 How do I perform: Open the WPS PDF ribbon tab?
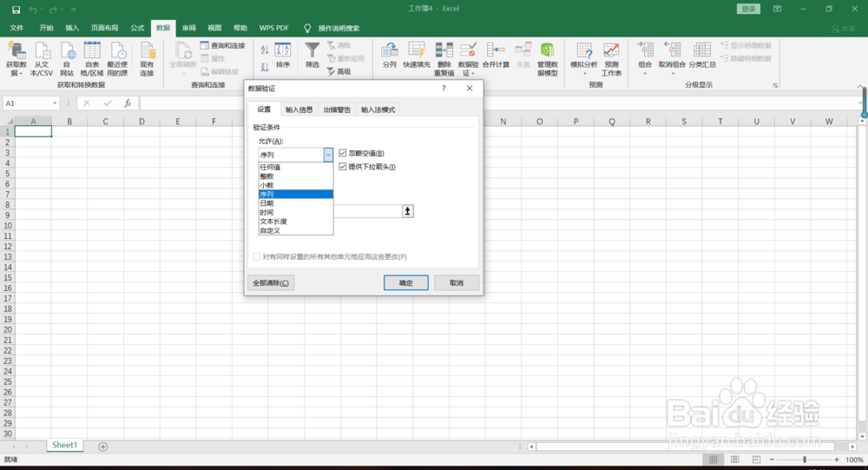(x=274, y=28)
